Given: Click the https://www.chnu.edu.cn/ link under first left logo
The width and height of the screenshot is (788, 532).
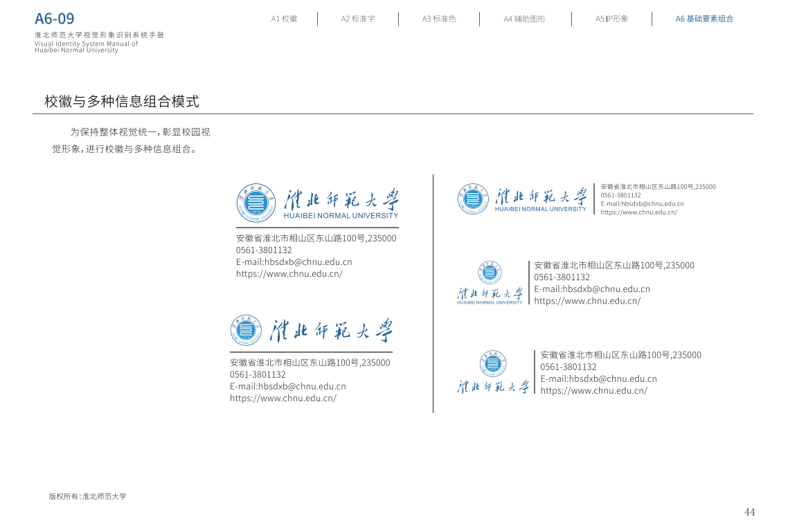Looking at the screenshot, I should pos(289,274).
